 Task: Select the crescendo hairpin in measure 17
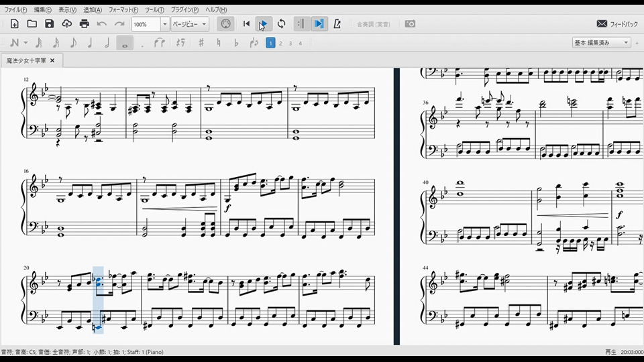point(180,209)
